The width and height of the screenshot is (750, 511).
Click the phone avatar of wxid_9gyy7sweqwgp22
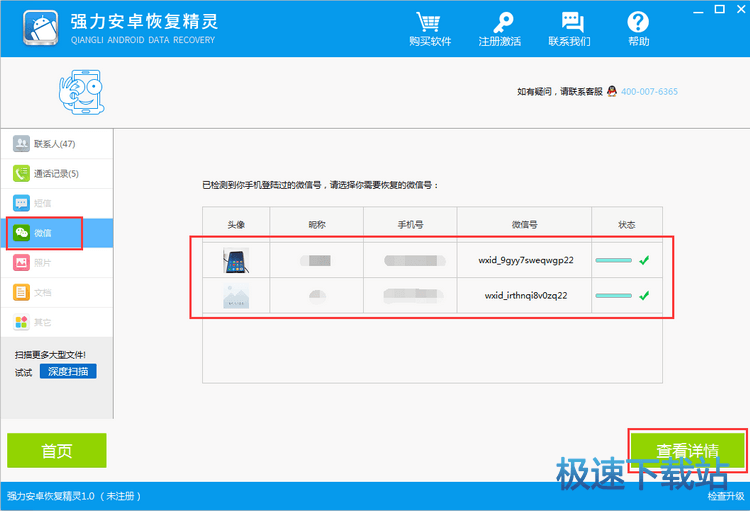pyautogui.click(x=236, y=260)
